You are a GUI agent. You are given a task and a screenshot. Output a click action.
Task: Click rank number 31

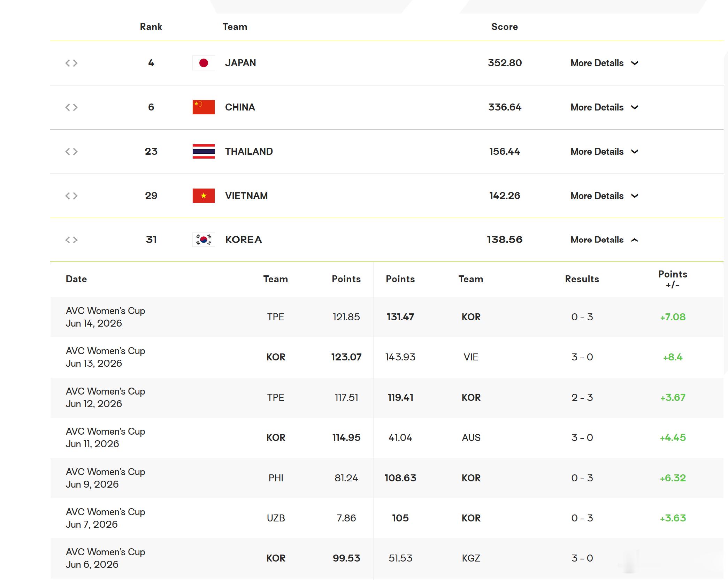(151, 239)
